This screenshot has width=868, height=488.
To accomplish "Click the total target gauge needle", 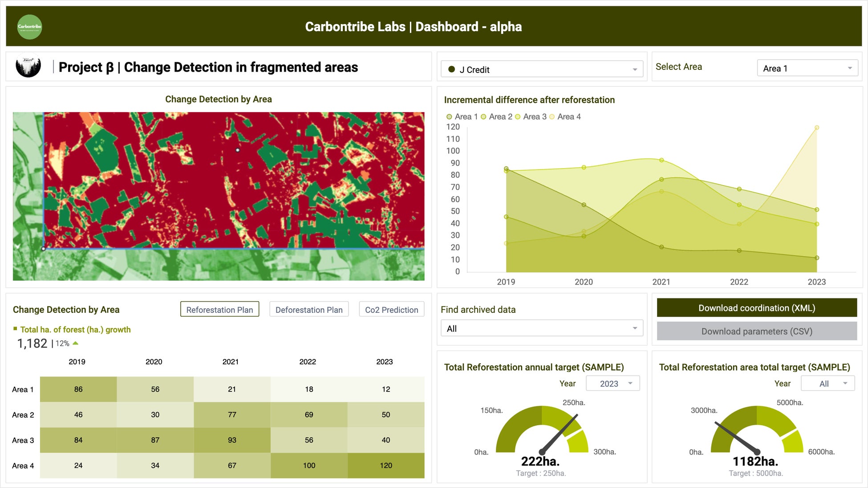I will pos(735,436).
